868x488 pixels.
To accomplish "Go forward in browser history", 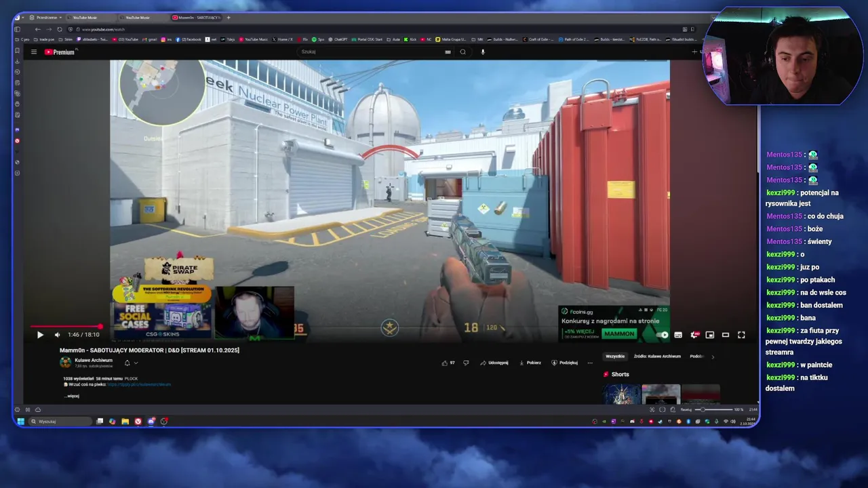I will [x=48, y=29].
